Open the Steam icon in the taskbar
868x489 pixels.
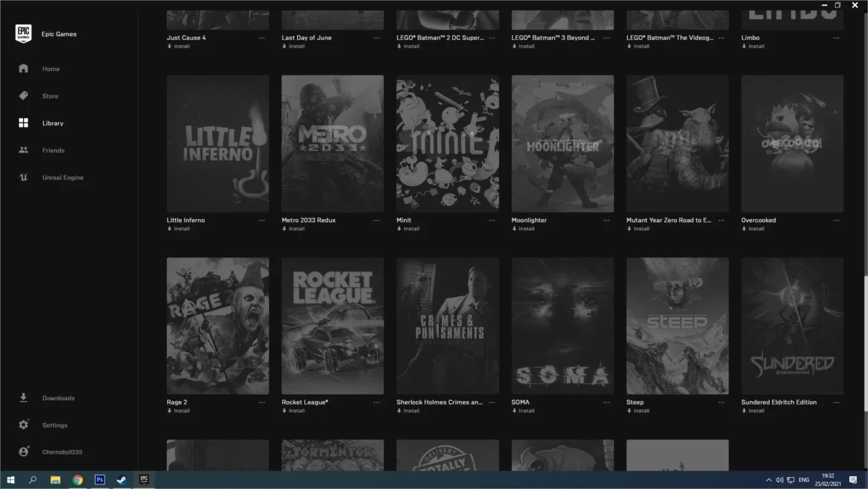tap(122, 480)
